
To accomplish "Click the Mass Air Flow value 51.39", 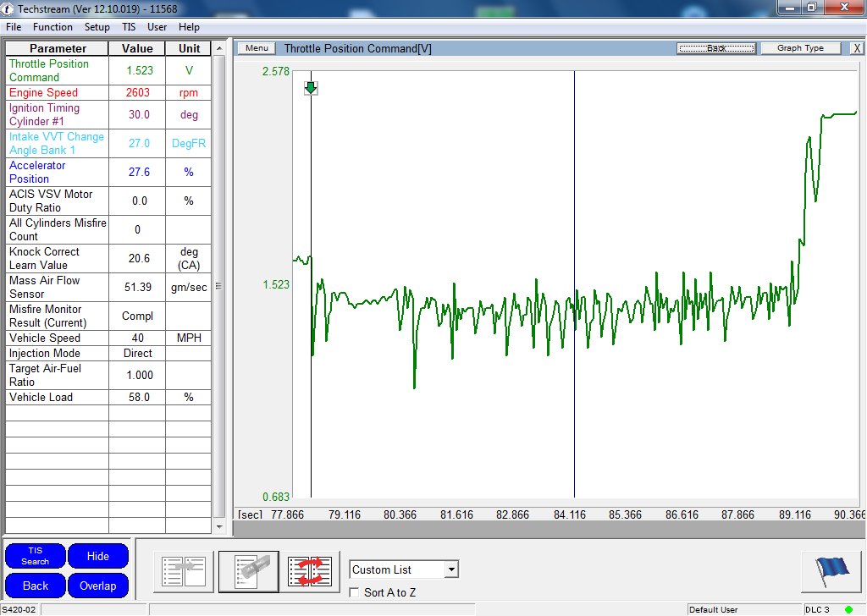I will (x=138, y=287).
